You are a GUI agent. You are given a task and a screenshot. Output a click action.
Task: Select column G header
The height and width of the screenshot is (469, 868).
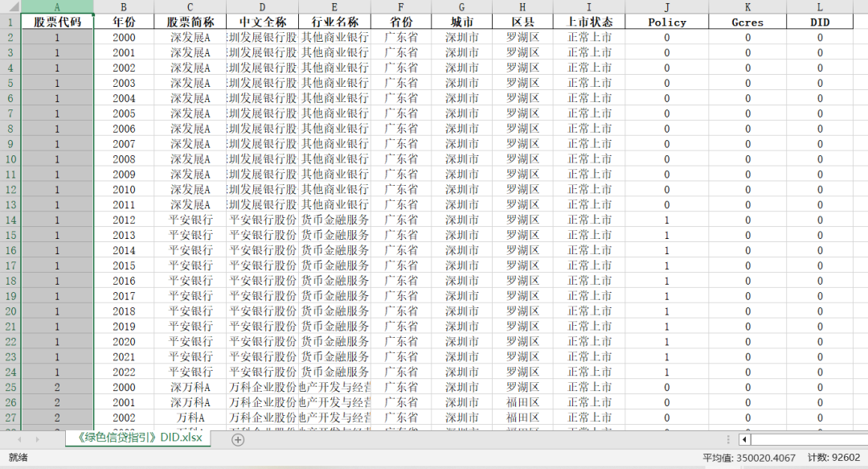[461, 7]
